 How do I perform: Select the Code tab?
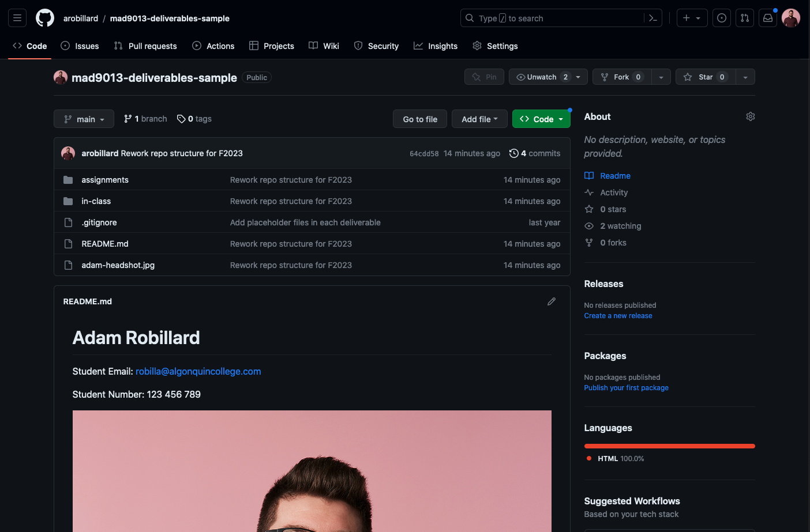click(x=30, y=46)
